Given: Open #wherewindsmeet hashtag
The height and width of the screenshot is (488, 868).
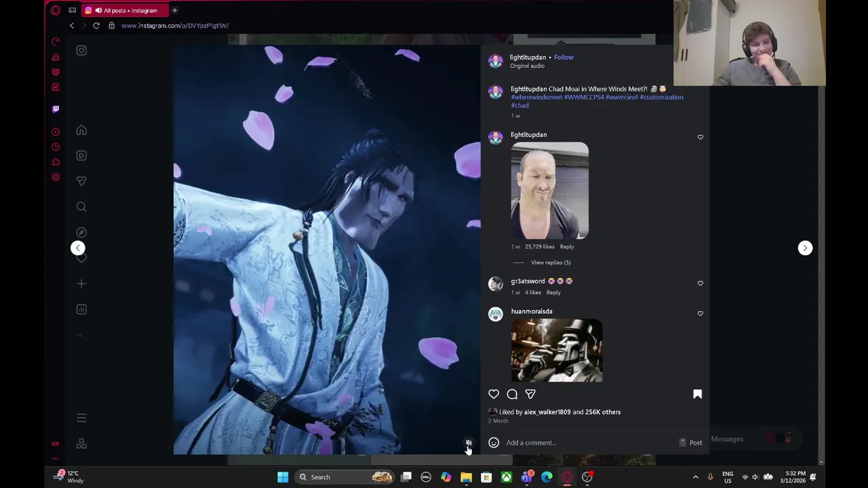Looking at the screenshot, I should pyautogui.click(x=536, y=97).
